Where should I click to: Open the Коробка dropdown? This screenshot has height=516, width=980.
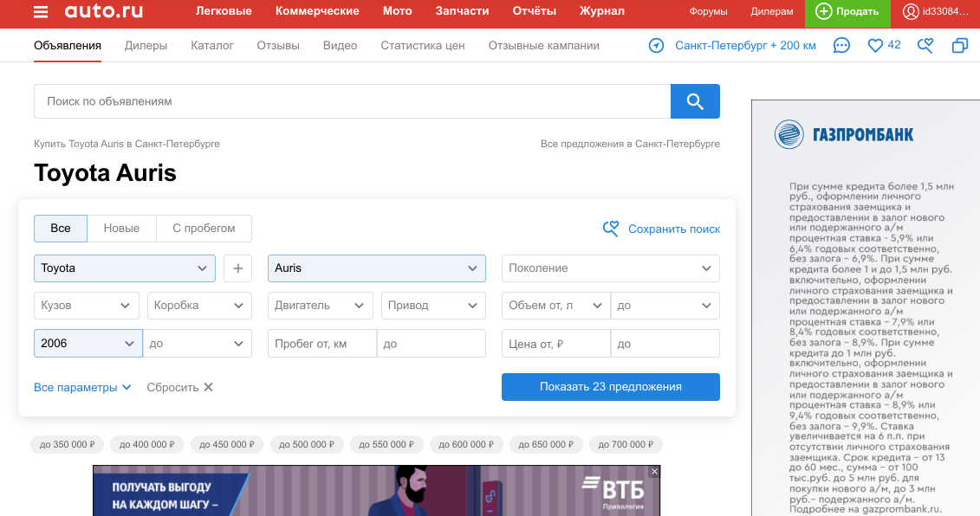[x=199, y=306]
